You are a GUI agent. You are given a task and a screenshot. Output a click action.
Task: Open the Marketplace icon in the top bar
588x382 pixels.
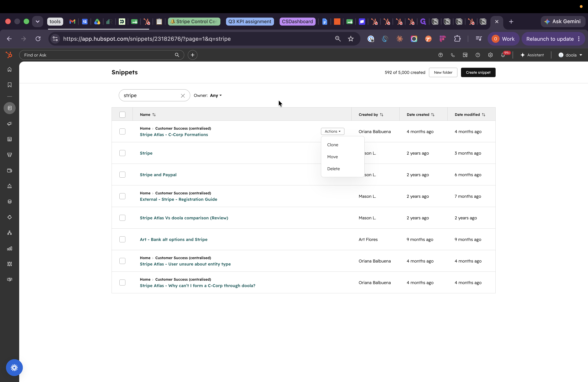pyautogui.click(x=465, y=55)
